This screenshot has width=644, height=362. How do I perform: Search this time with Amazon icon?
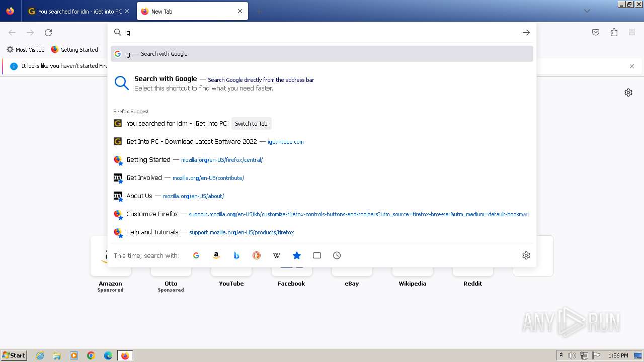(216, 255)
